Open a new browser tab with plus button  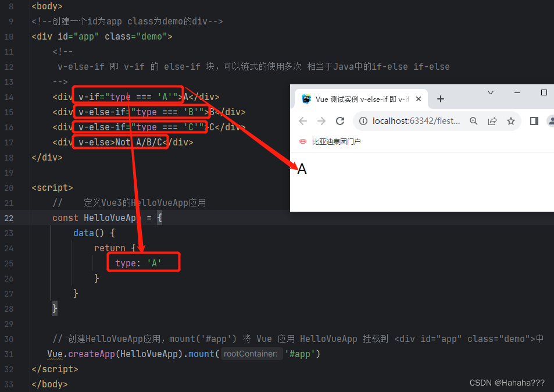tap(440, 99)
